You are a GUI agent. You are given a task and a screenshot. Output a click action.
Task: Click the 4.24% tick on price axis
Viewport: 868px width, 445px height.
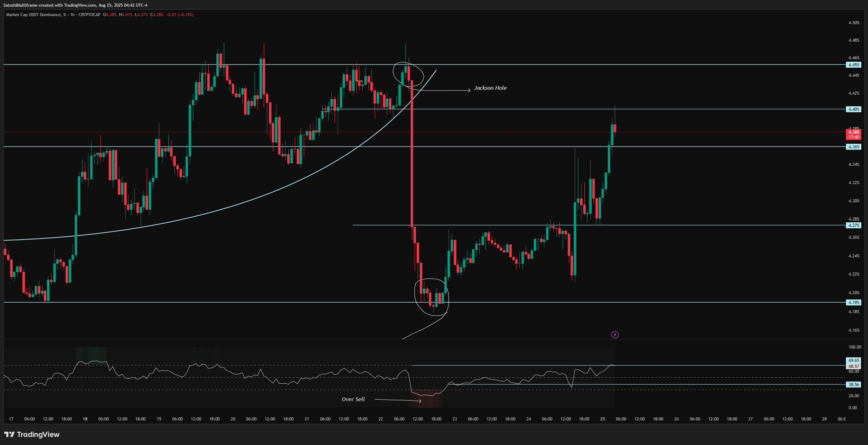coord(854,256)
